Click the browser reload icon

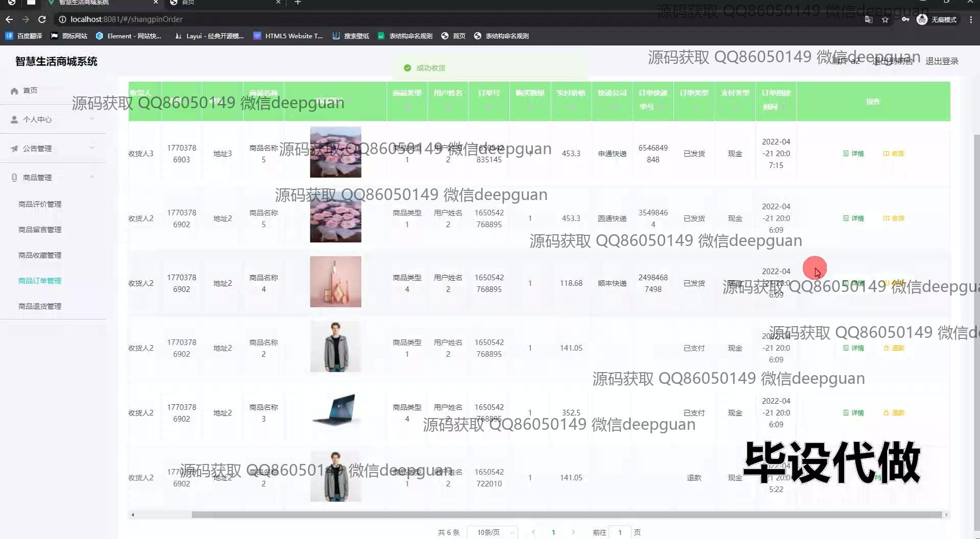pos(42,19)
